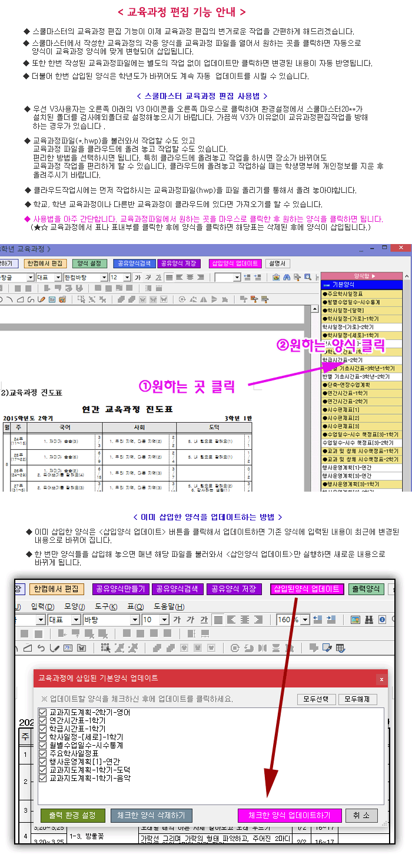The image size is (412, 868).
Task: Toggle 교과지도계획-1학기-도덕 checkbox
Action: click(42, 770)
